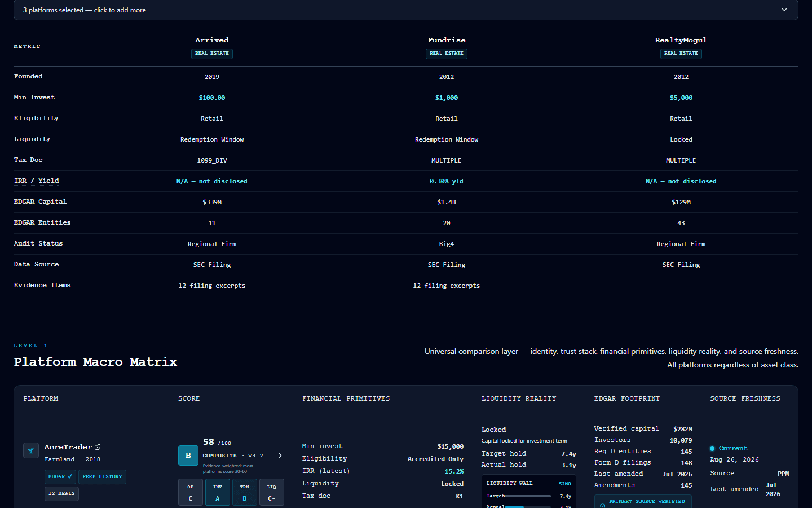Toggle the PERF HISTORY tag
This screenshot has height=508, width=812.
pyautogui.click(x=102, y=477)
